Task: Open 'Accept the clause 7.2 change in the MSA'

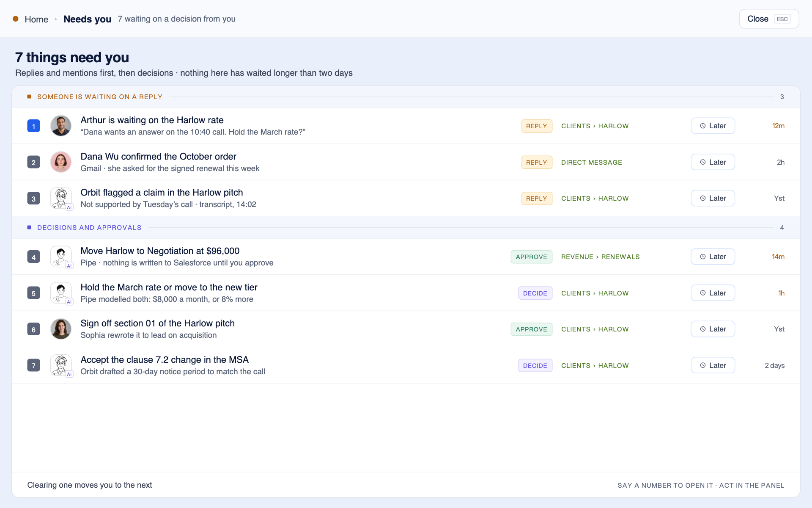Action: 165,360
